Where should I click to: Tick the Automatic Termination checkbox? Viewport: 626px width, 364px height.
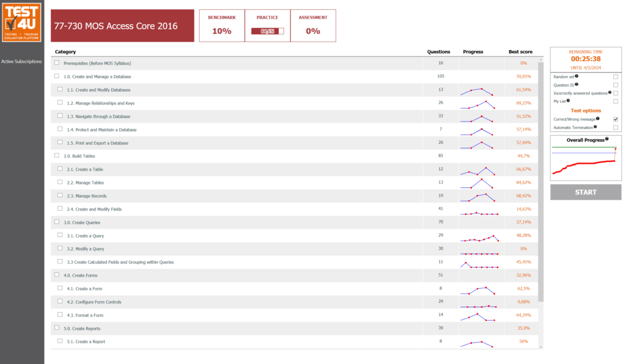(616, 128)
